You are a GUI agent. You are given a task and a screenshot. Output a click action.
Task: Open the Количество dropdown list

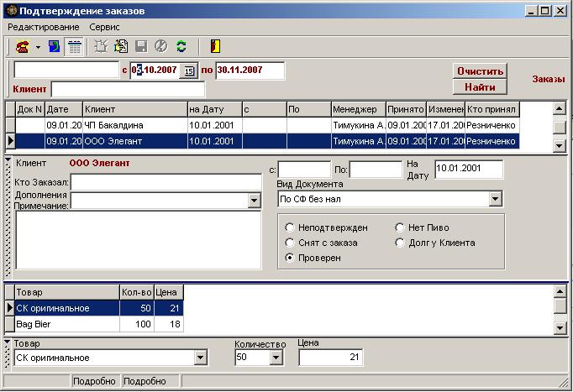point(276,358)
